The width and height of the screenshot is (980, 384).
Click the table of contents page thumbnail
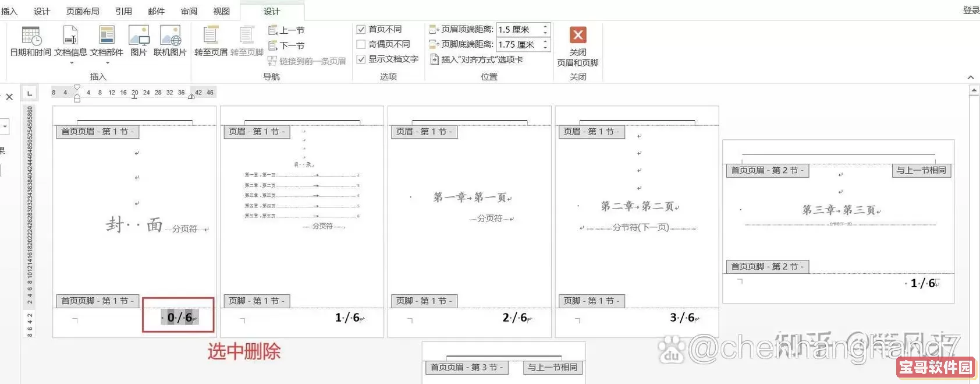302,221
